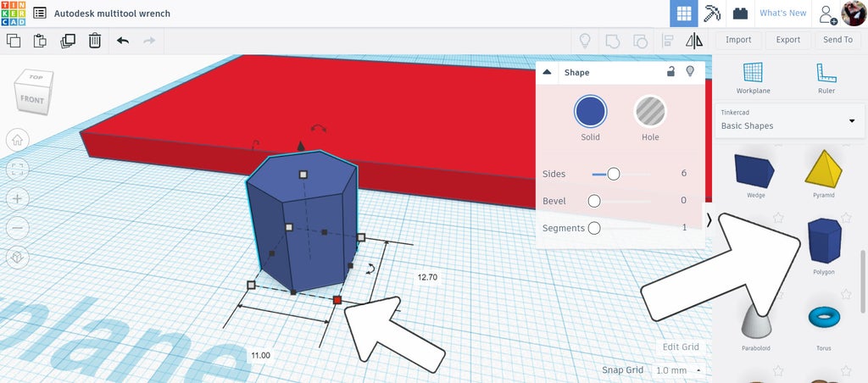The height and width of the screenshot is (383, 868).
Task: Click the Tinkercad logo
Action: [x=13, y=14]
